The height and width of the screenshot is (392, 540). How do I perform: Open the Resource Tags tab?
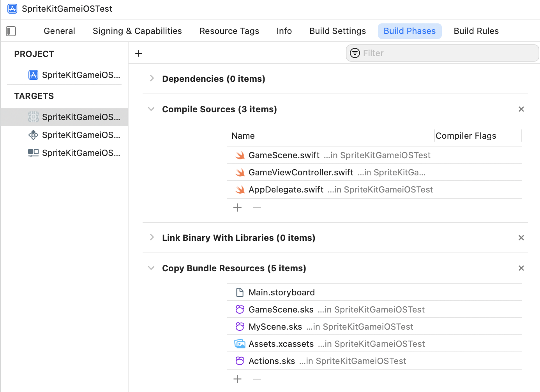pos(229,31)
